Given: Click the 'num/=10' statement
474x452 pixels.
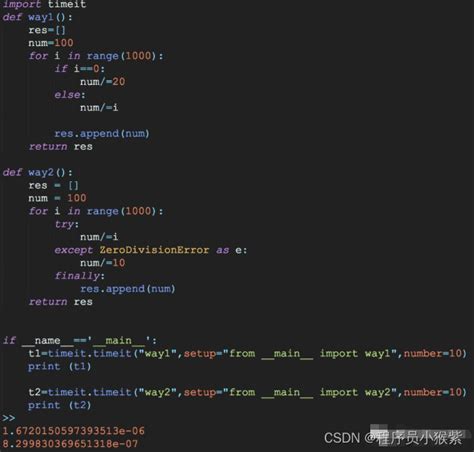Looking at the screenshot, I should [102, 263].
